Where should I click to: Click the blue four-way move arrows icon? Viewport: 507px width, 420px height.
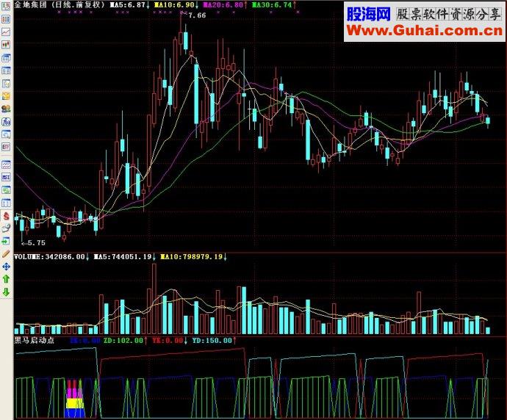[x=6, y=267]
